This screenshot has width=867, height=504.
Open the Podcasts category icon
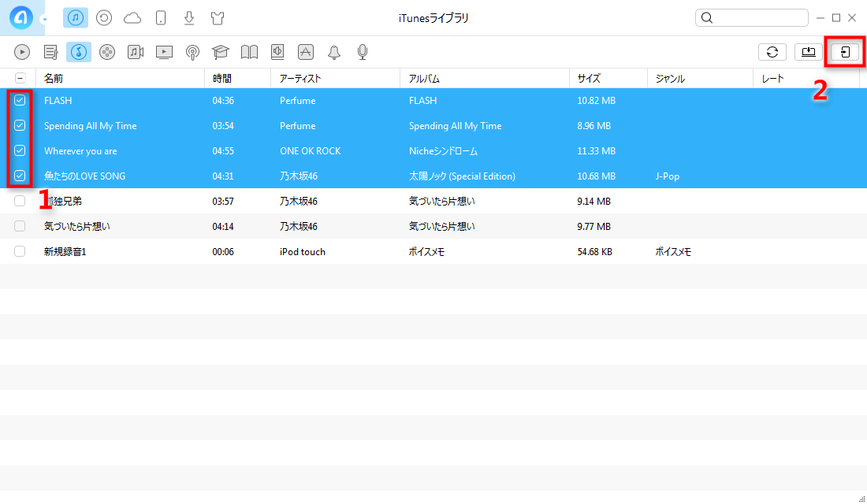[x=192, y=53]
